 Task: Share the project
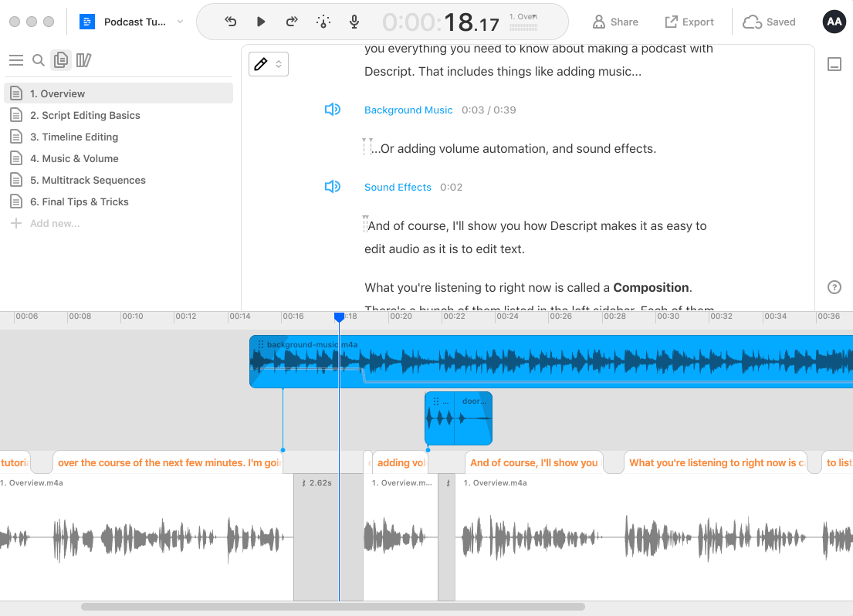pos(615,22)
